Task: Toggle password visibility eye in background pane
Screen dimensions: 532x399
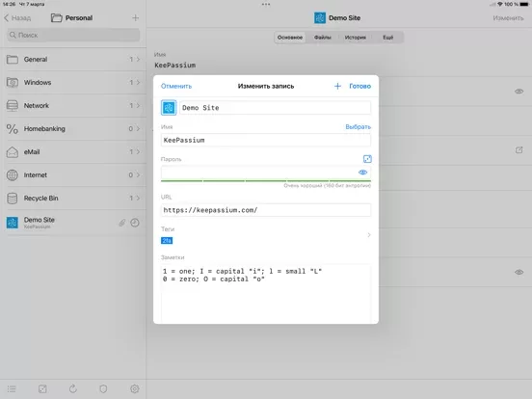Action: [519, 92]
